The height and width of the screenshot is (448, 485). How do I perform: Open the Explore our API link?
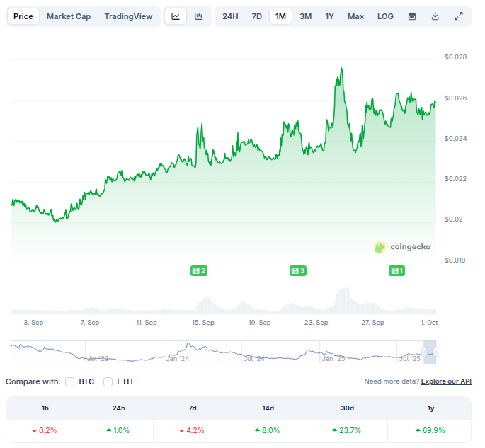pos(446,381)
